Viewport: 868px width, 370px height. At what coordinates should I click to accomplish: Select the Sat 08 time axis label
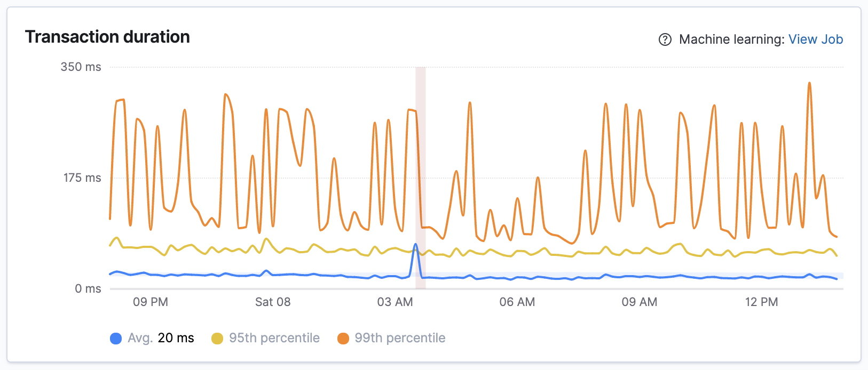tap(273, 302)
